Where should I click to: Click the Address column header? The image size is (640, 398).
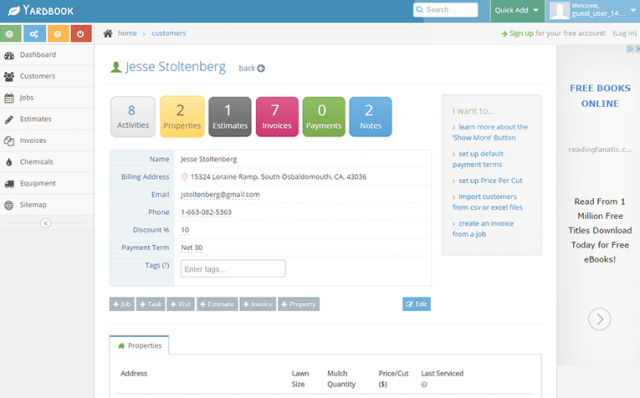[x=134, y=374]
